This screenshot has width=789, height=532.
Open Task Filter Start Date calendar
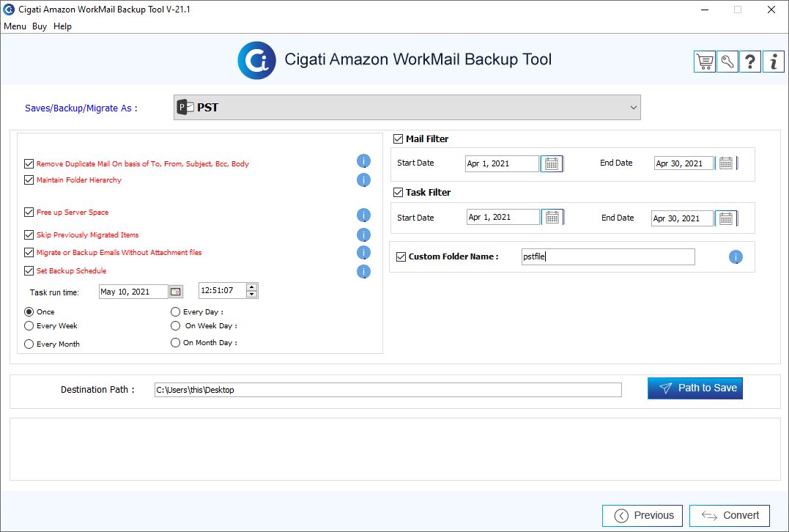552,217
